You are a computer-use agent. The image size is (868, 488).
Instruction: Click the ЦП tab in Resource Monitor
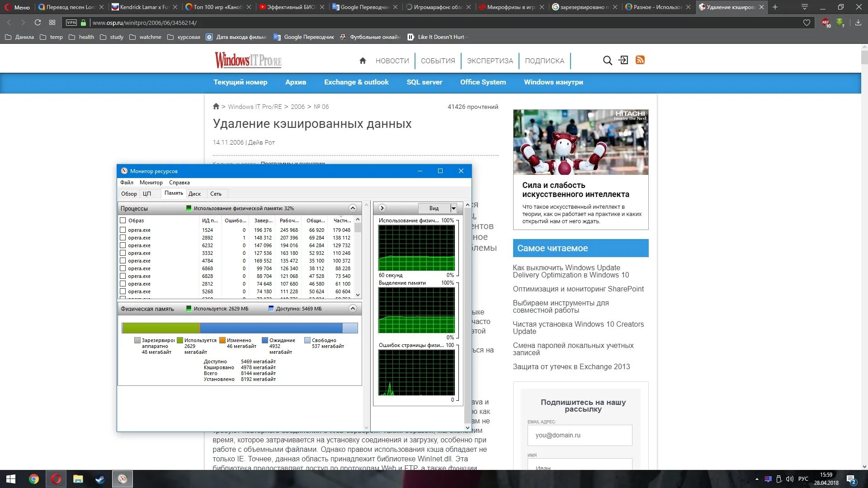coord(147,193)
